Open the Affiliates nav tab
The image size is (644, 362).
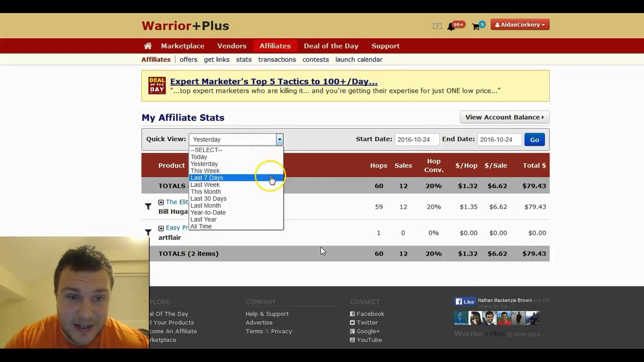[275, 46]
